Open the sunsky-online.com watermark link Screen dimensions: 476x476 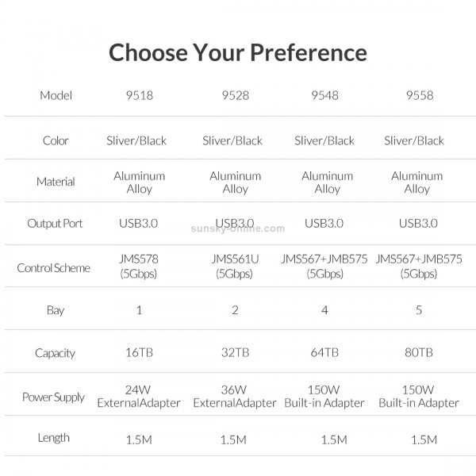tap(237, 228)
